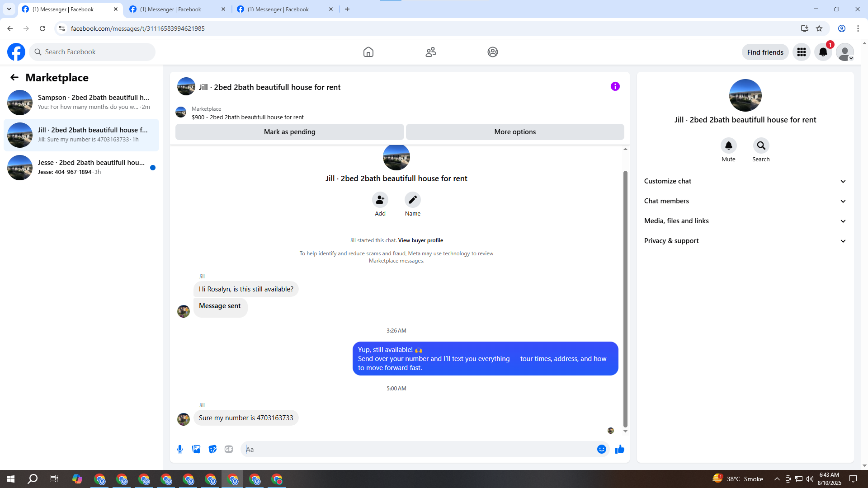Click the voice clip microphone icon

tap(180, 449)
